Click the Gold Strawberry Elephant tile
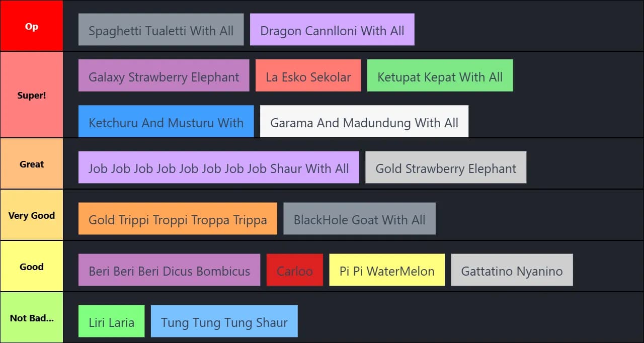The height and width of the screenshot is (343, 644). [x=446, y=167]
